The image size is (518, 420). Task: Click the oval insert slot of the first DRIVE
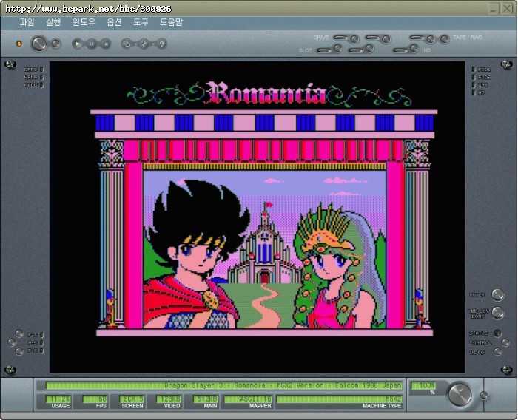(x=340, y=37)
